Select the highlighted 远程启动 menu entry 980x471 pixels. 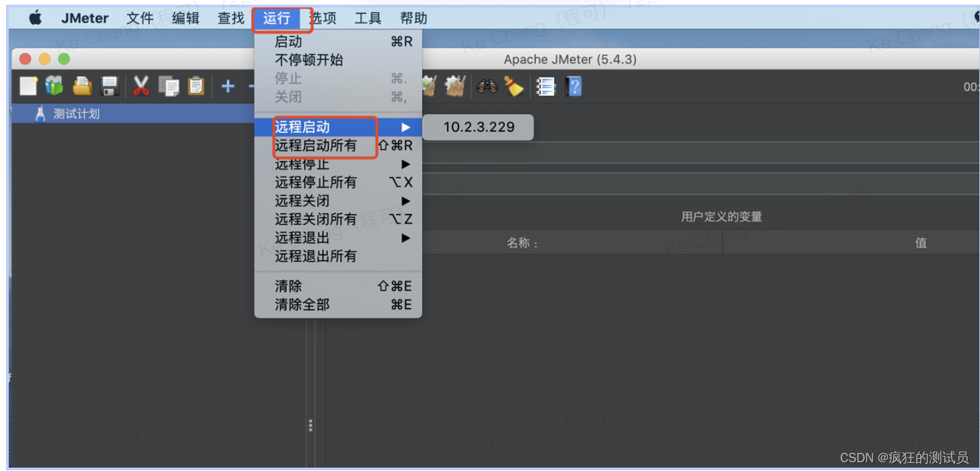tap(338, 126)
